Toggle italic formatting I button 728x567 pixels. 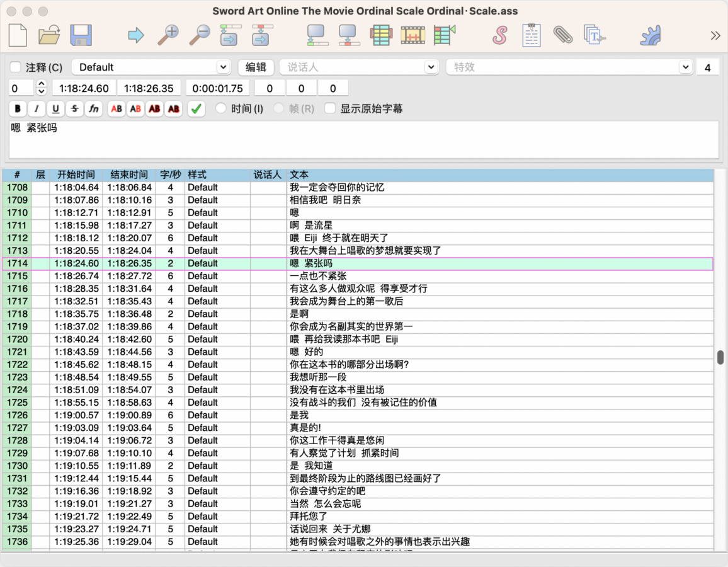click(x=37, y=108)
